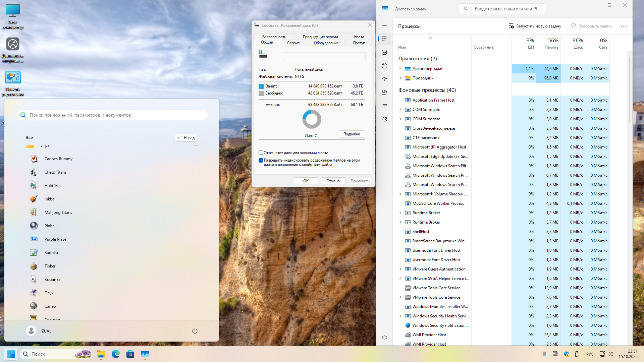Viewport: 644px width, 362px height.
Task: Click the power icon in Start menu
Action: coord(195,331)
